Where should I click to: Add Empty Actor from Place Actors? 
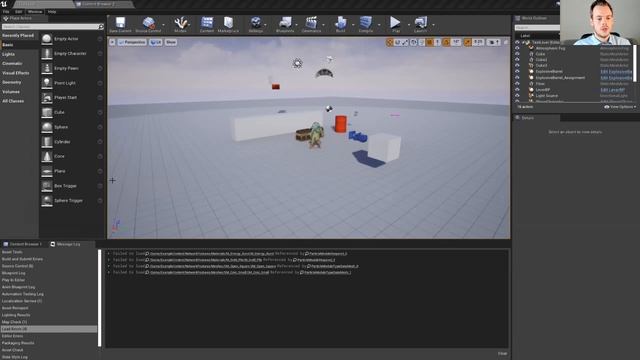point(72,39)
